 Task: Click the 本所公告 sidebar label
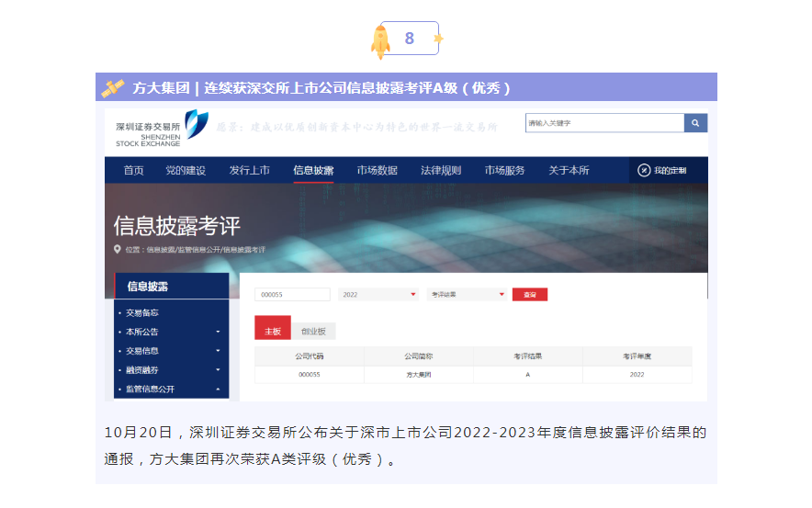click(141, 332)
